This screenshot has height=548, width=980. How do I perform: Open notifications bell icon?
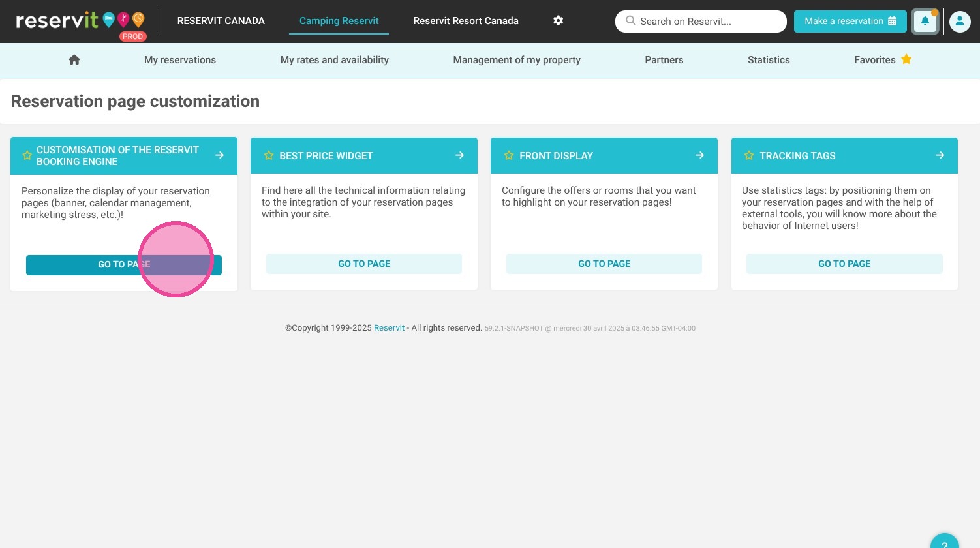click(925, 22)
